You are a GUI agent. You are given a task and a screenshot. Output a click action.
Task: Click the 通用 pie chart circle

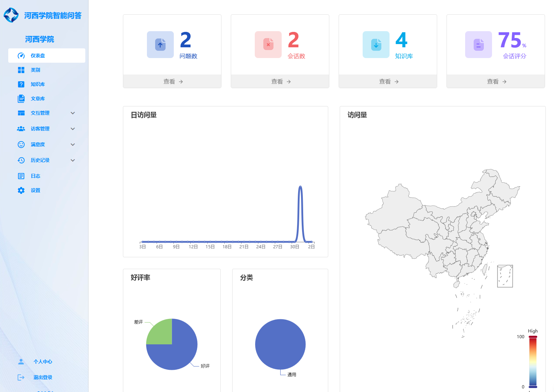click(x=280, y=344)
